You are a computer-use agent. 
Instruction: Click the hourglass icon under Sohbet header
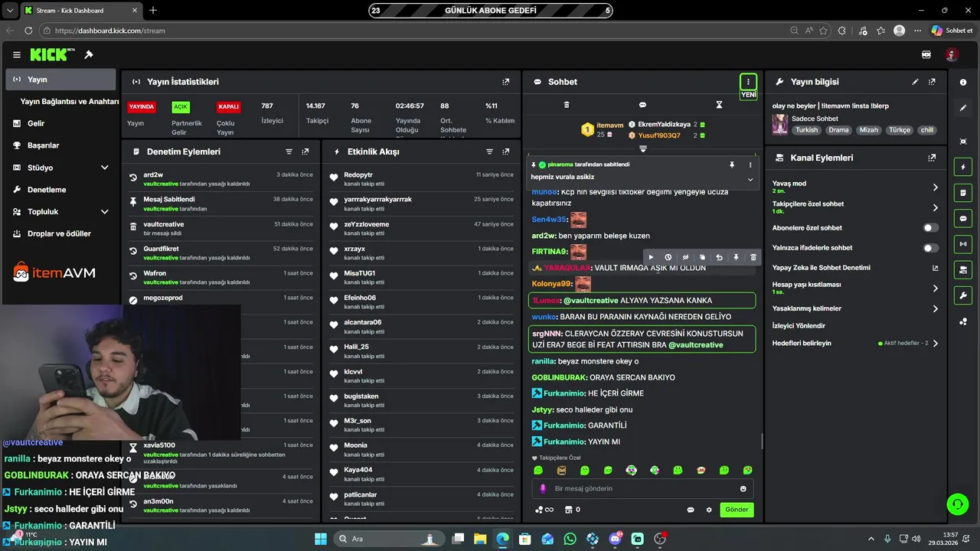(719, 105)
